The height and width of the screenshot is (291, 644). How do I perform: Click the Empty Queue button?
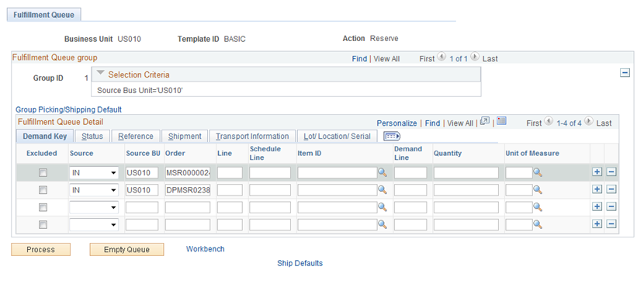pos(126,250)
